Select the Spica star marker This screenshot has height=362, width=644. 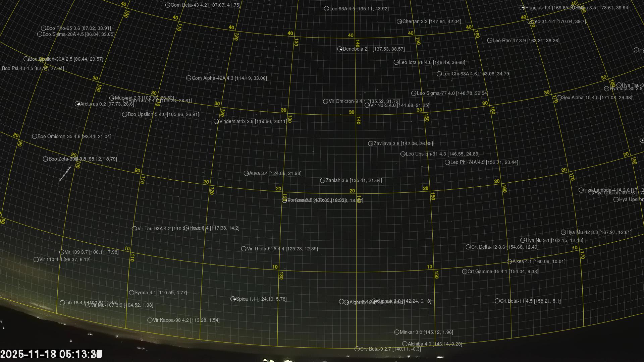point(233,299)
